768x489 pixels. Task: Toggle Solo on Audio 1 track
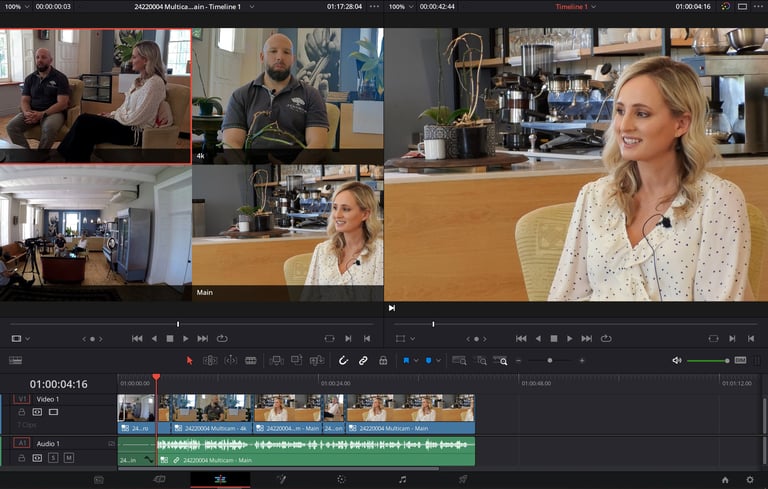click(x=53, y=458)
